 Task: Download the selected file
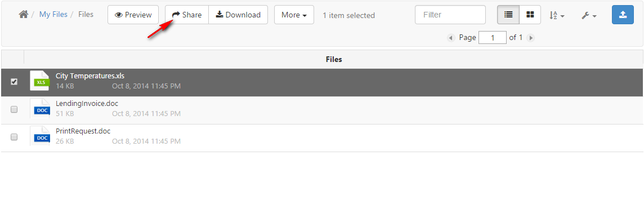click(x=238, y=15)
